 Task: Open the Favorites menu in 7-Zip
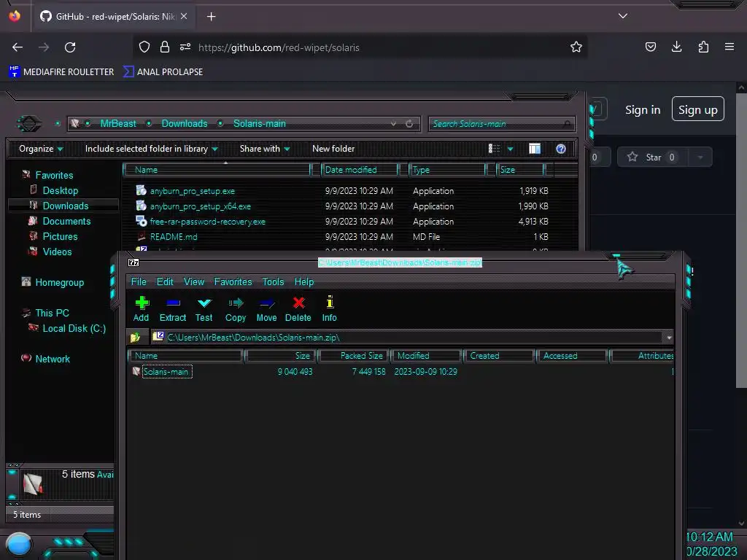click(x=233, y=281)
